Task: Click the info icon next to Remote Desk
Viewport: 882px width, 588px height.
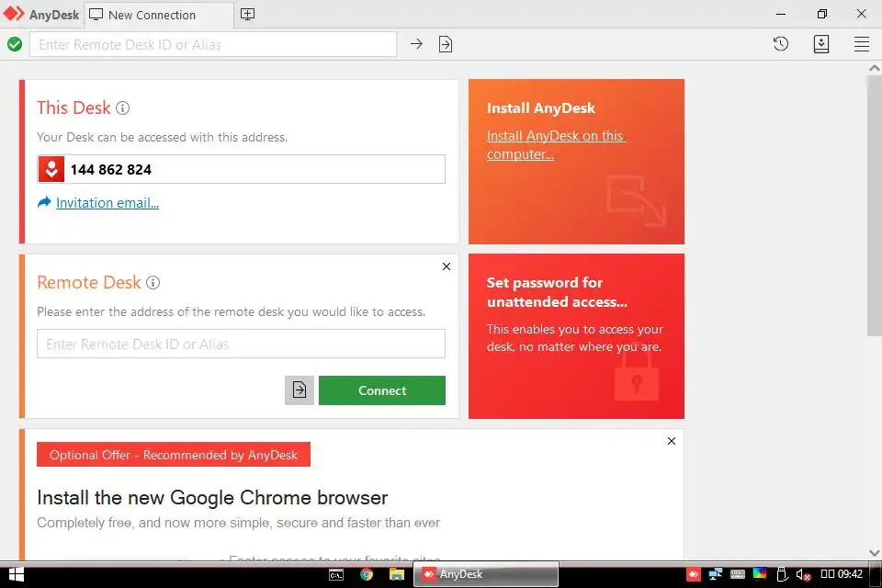Action: pyautogui.click(x=153, y=282)
